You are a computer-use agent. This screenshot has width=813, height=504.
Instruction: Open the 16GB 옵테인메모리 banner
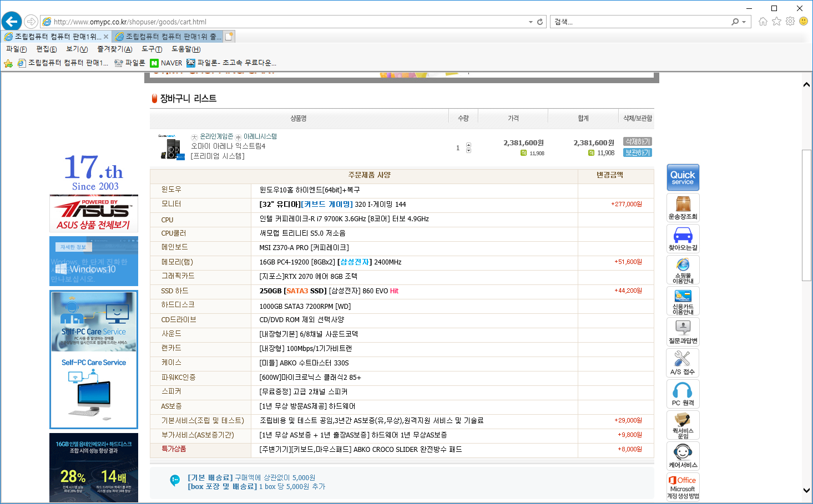[94, 468]
